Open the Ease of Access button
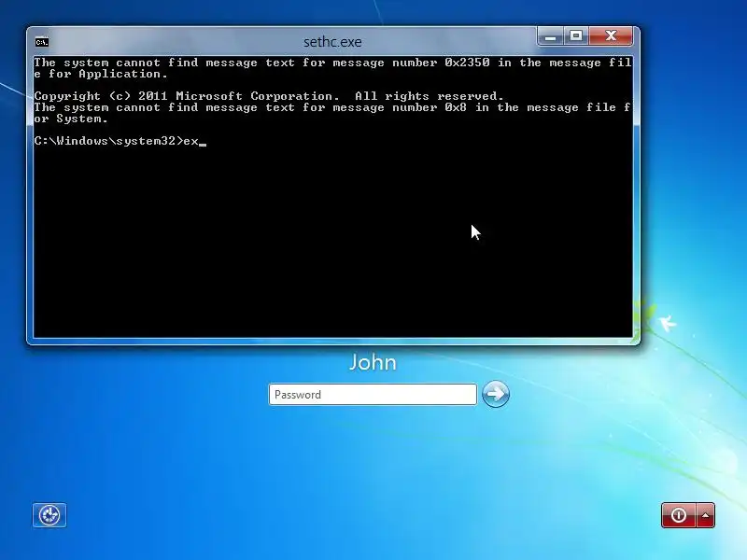 pyautogui.click(x=49, y=515)
